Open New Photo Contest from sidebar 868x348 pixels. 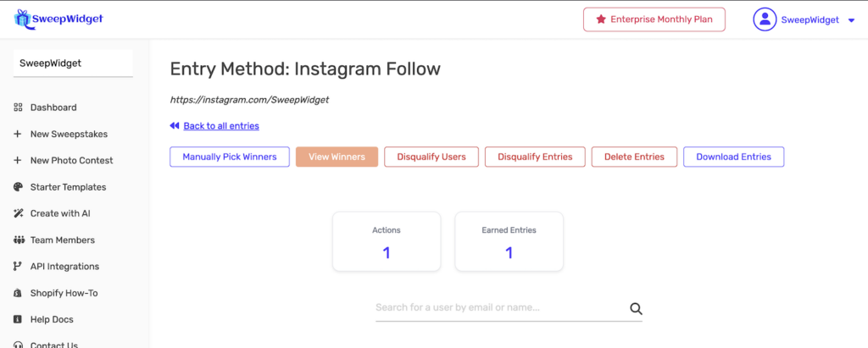(x=71, y=161)
